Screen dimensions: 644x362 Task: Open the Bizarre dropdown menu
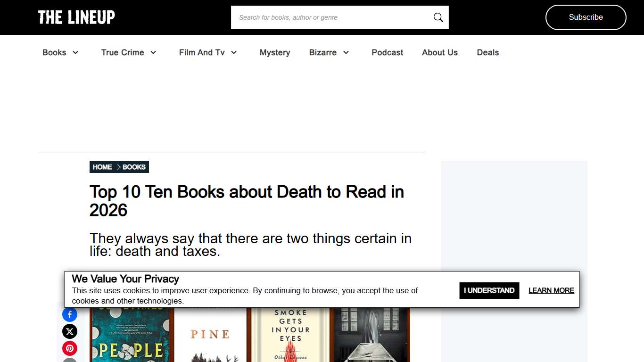tap(329, 52)
